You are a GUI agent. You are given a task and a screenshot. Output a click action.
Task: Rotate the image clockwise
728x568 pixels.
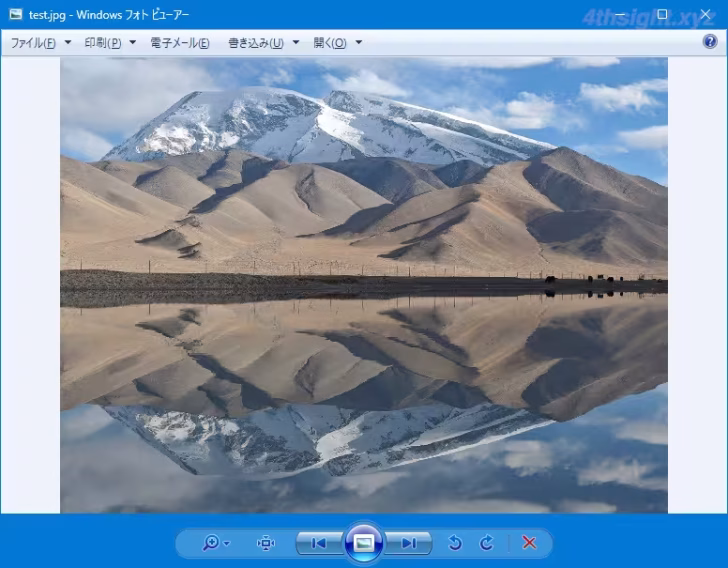pyautogui.click(x=486, y=542)
